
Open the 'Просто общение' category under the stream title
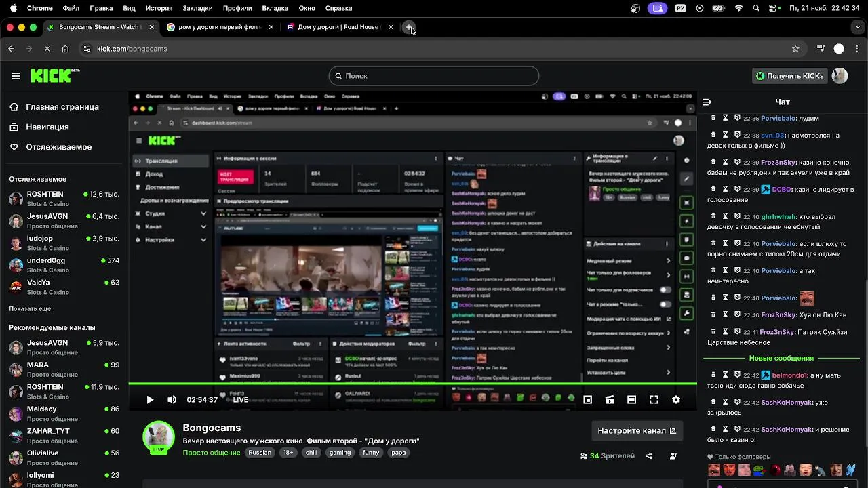(212, 453)
